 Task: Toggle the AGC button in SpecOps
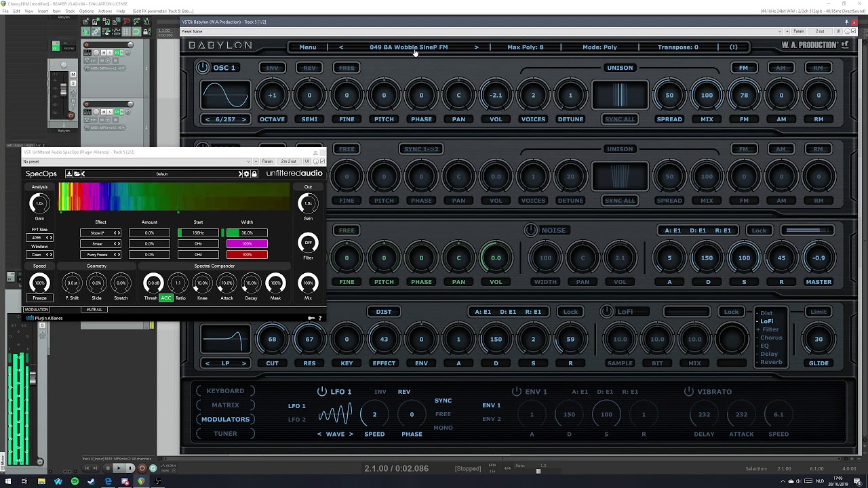point(166,298)
